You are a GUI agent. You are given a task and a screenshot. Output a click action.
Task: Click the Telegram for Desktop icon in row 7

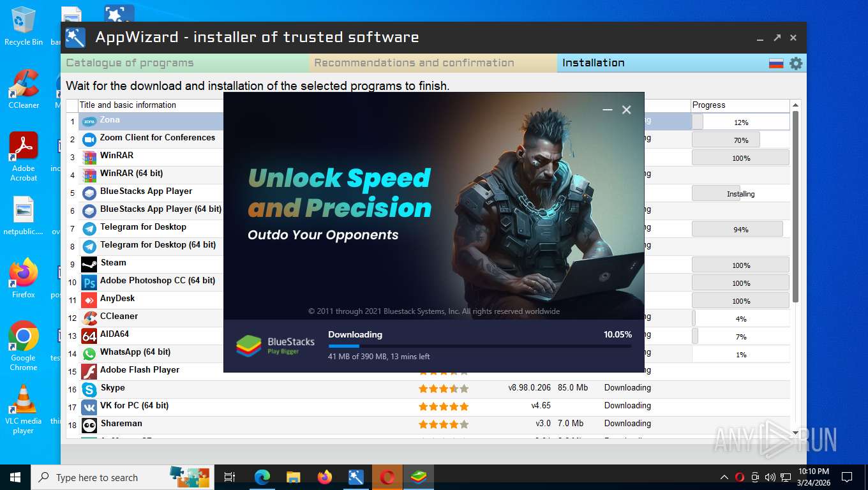point(89,228)
